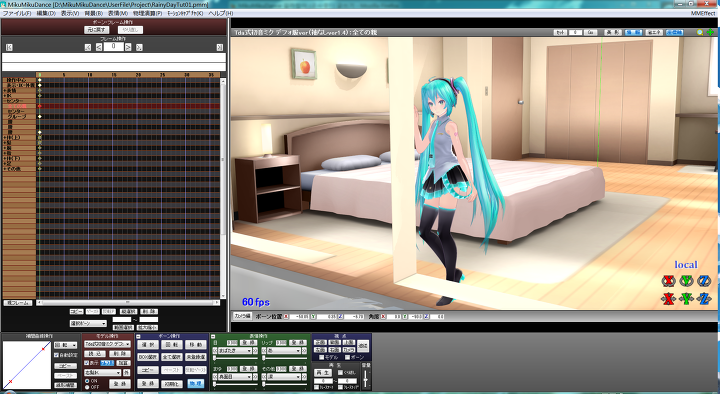Adjust the volume slider in playback
The height and width of the screenshot is (394, 720).
click(366, 379)
